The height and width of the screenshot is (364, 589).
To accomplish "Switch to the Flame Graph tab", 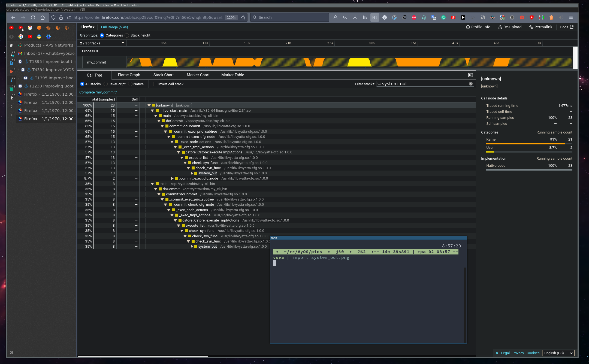I will [129, 75].
